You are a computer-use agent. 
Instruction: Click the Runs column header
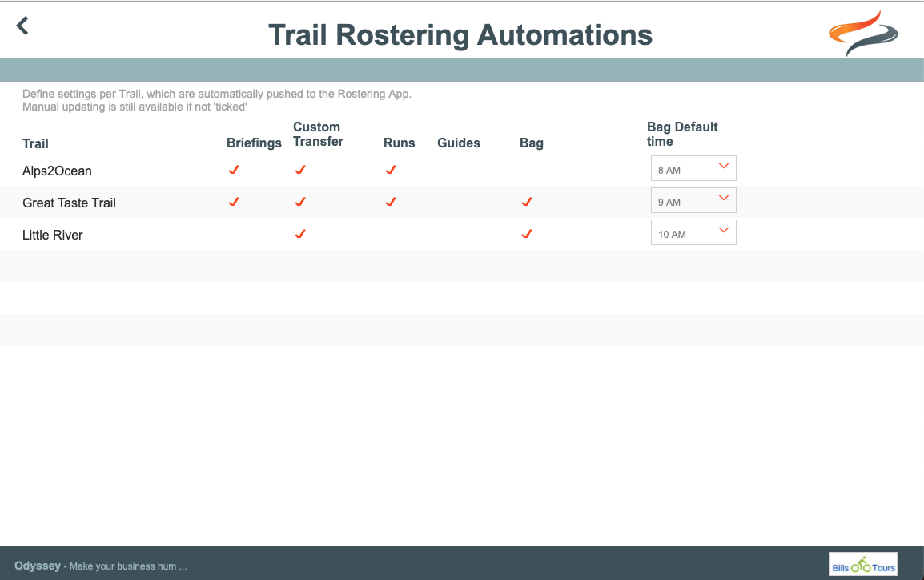(399, 143)
